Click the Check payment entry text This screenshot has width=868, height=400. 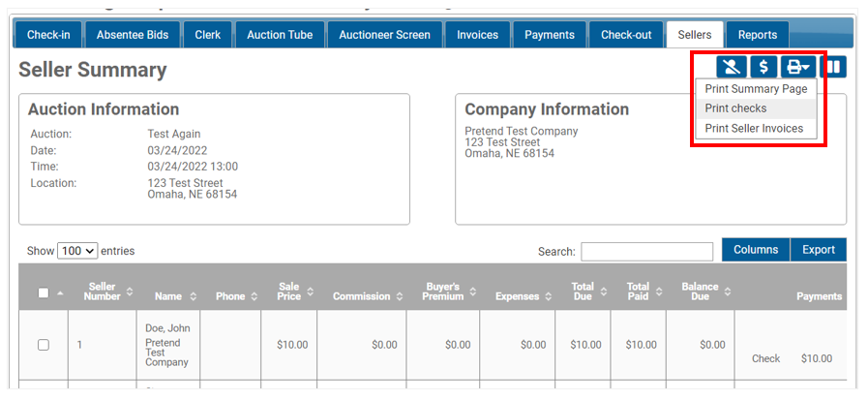pyautogui.click(x=765, y=359)
